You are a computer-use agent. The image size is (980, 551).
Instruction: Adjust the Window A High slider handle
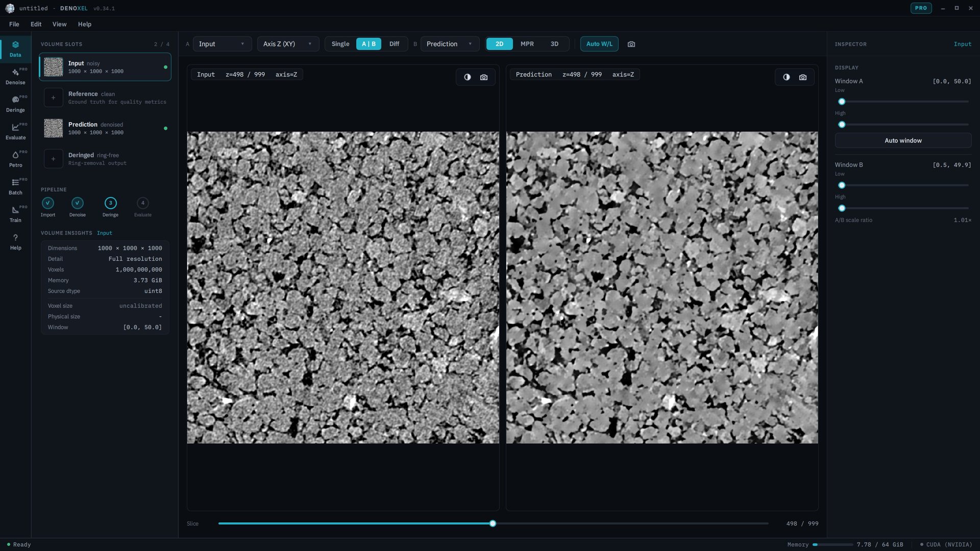coord(842,124)
